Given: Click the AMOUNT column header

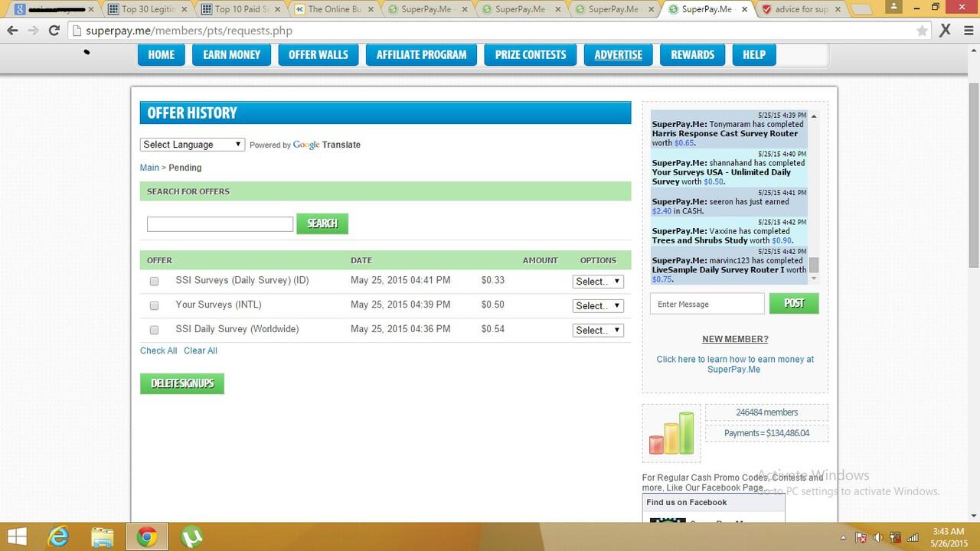Looking at the screenshot, I should [x=541, y=260].
